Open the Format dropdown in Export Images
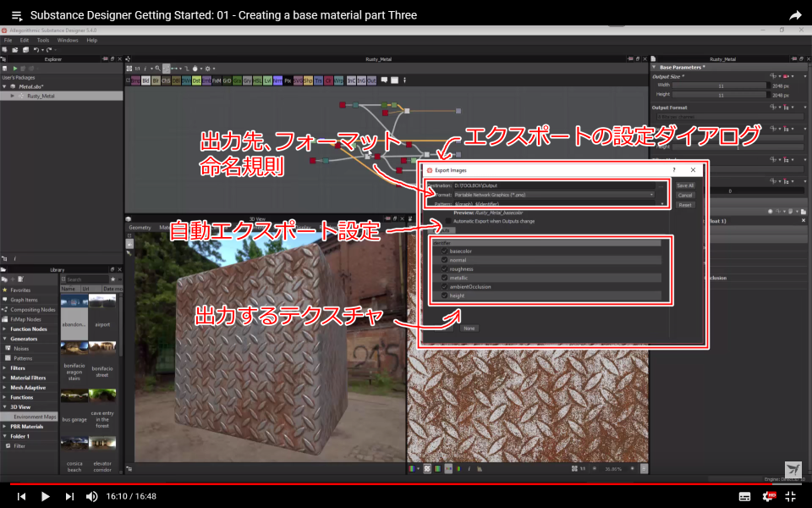Image resolution: width=812 pixels, height=508 pixels. pos(554,195)
